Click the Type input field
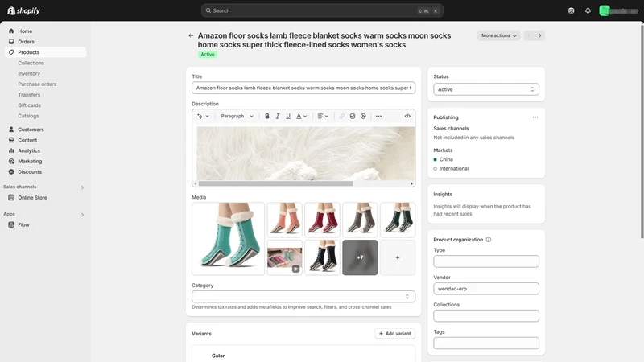 point(486,261)
